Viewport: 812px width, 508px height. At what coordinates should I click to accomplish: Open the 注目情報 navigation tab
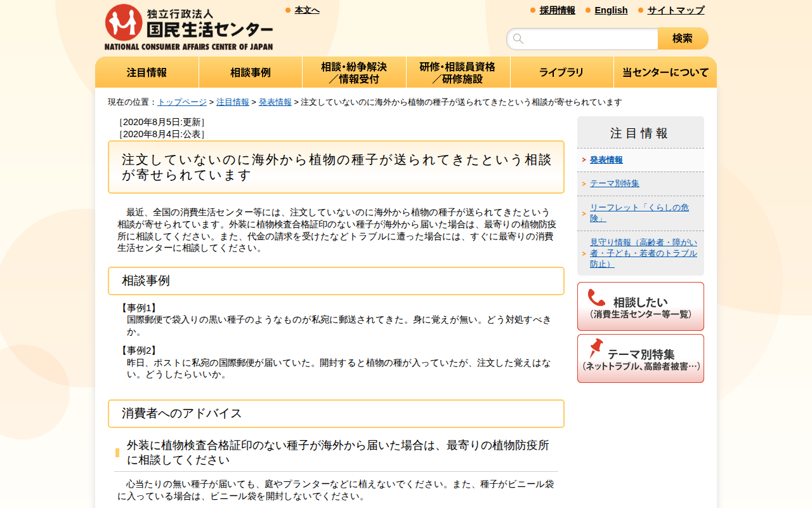[x=147, y=72]
